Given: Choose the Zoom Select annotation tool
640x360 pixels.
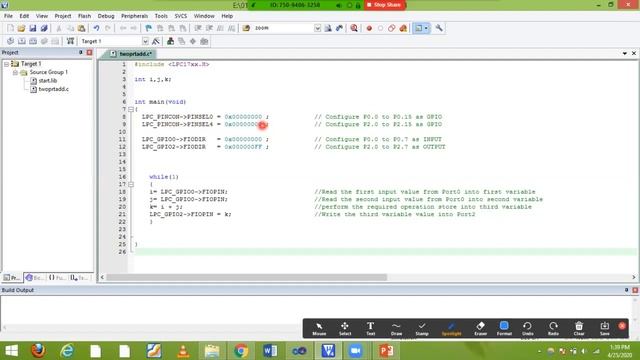Looking at the screenshot, I should click(x=345, y=329).
